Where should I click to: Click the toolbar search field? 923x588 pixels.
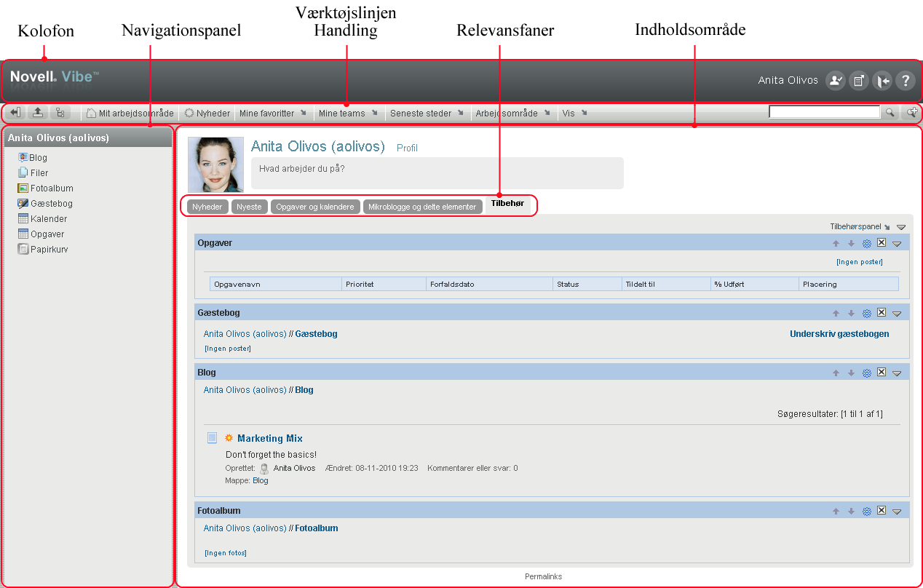[x=825, y=112]
